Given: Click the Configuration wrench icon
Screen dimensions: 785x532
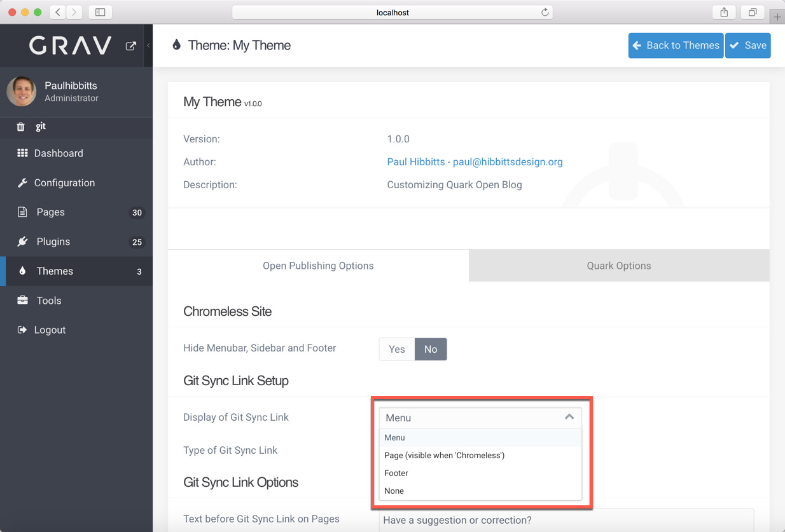Looking at the screenshot, I should (x=22, y=183).
